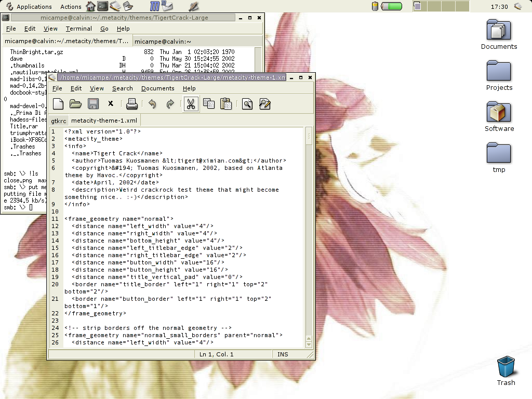Copy selection using the copy icon
This screenshot has height=399, width=532.
coord(209,104)
